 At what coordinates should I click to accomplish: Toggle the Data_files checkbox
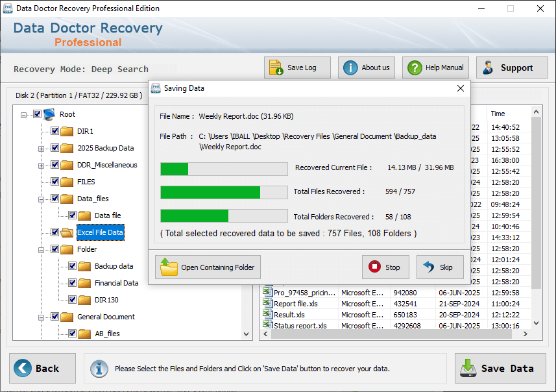point(54,199)
